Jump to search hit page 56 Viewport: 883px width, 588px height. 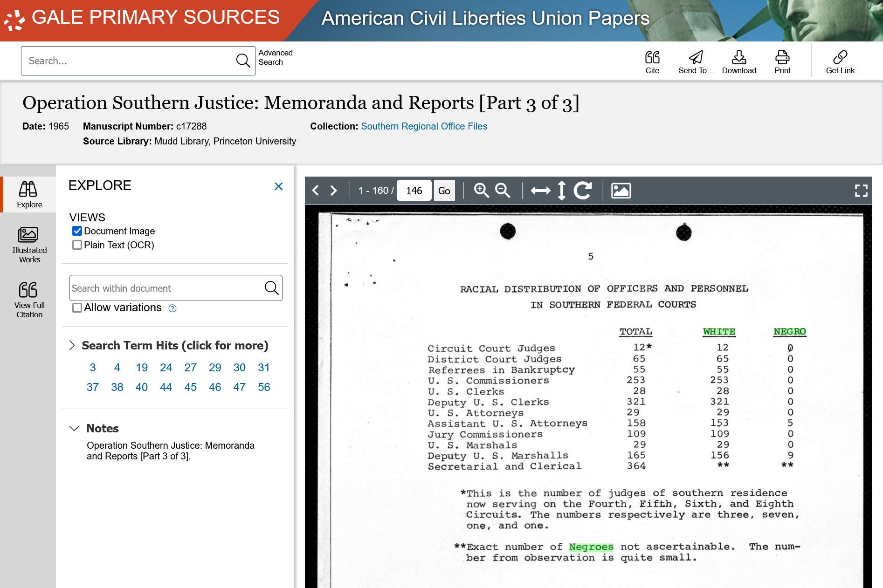(x=264, y=387)
